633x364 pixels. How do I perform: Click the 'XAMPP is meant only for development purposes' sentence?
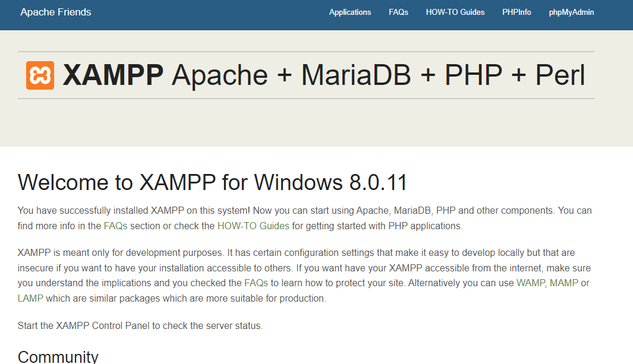pos(120,253)
